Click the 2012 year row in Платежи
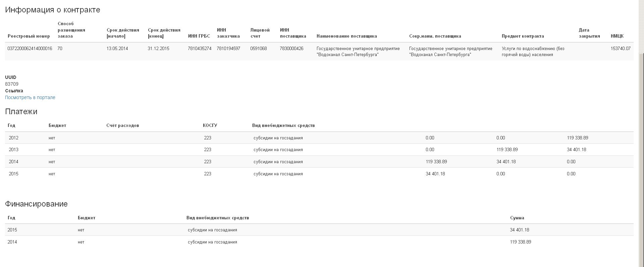Viewport: 644px width, 267px height. pyautogui.click(x=14, y=138)
